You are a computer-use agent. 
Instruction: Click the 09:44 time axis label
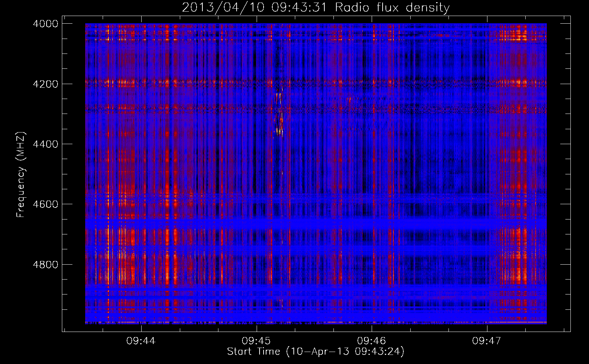(x=141, y=341)
